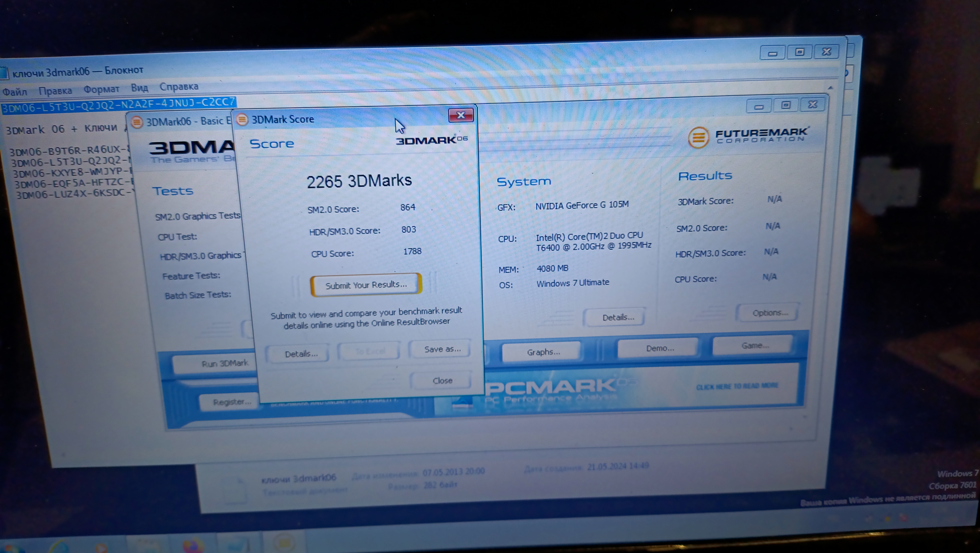Close the 3DMark Score dialog with red X
980x553 pixels.
[x=461, y=115]
